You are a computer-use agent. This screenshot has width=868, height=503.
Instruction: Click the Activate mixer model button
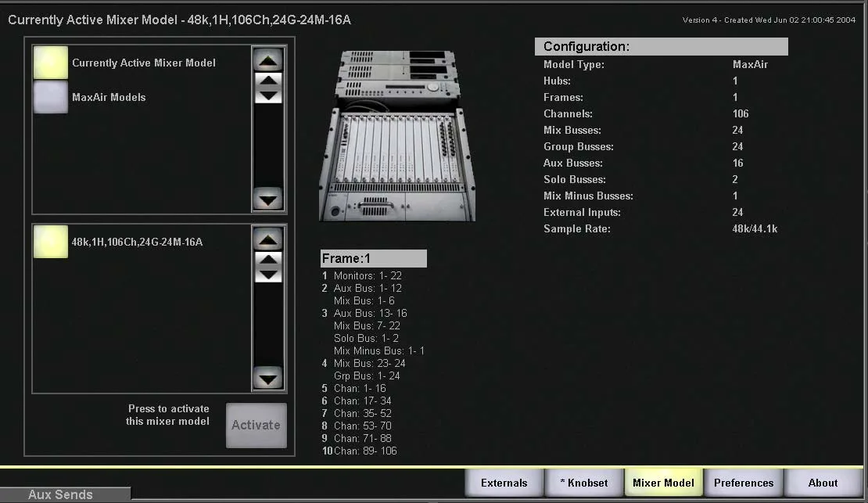[256, 425]
